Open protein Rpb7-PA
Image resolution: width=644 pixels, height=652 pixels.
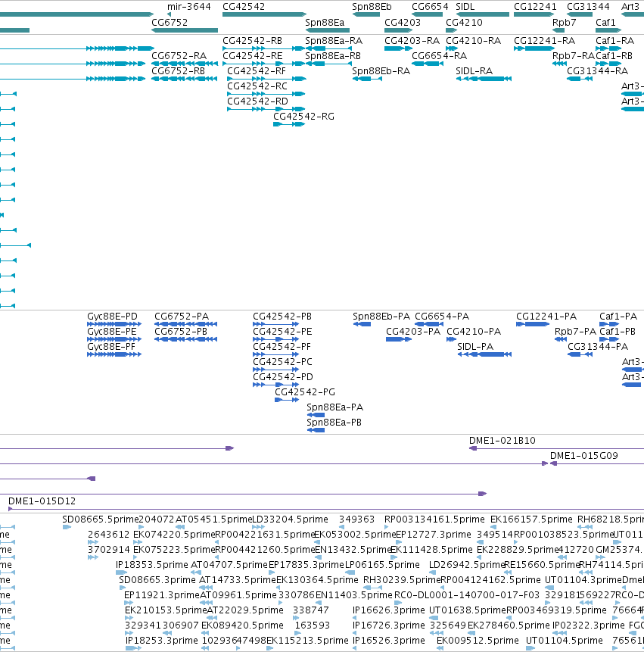pos(575,332)
